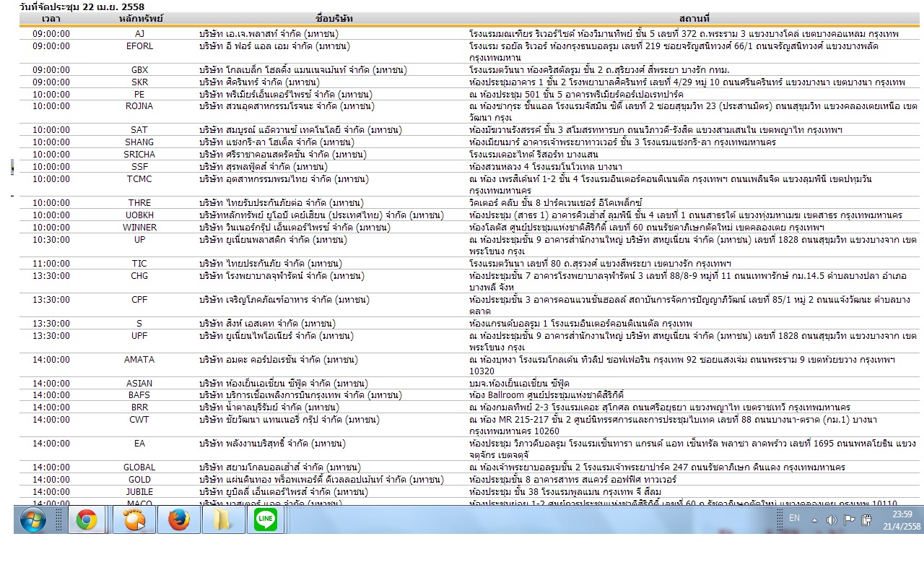This screenshot has width=924, height=578.
Task: Click the วันที่จัดประชุม 22 เม.ย. 2558 heading
Action: click(x=82, y=7)
